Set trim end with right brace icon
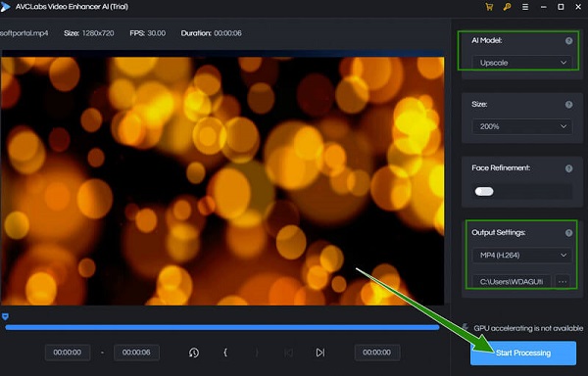The image size is (588, 376). [x=257, y=352]
